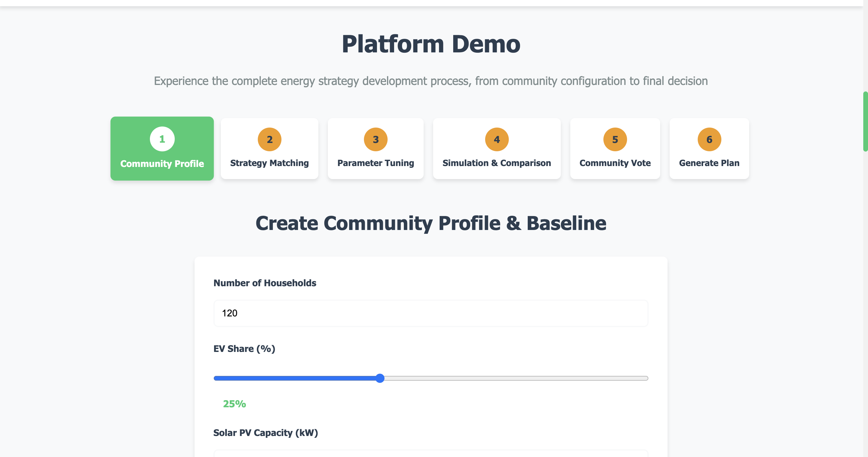Switch to Simulation & Comparison step
868x457 pixels.
(496, 163)
